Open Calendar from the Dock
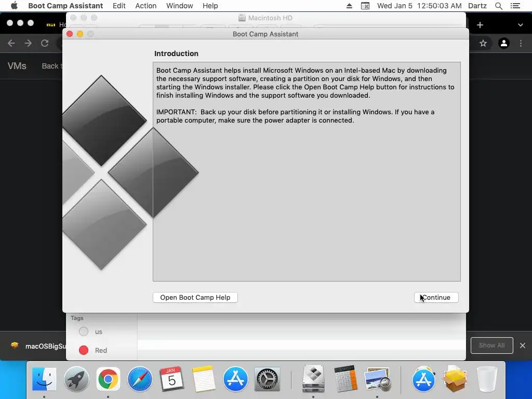The height and width of the screenshot is (399, 532). point(171,379)
